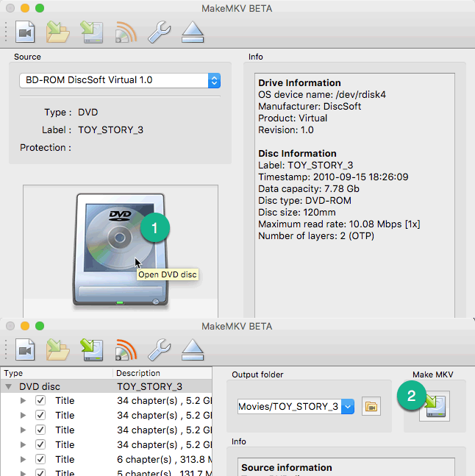Image resolution: width=475 pixels, height=476 pixels.
Task: Open the BD-ROM DiscSoft Virtual source dropdown
Action: click(x=120, y=80)
